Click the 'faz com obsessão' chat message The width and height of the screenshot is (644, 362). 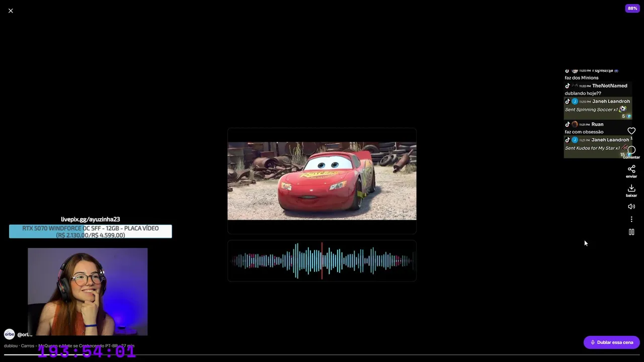(x=584, y=132)
